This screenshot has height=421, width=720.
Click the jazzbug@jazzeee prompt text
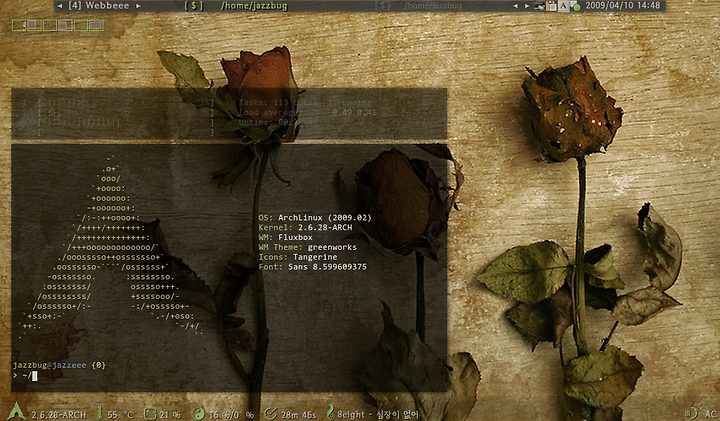click(49, 365)
